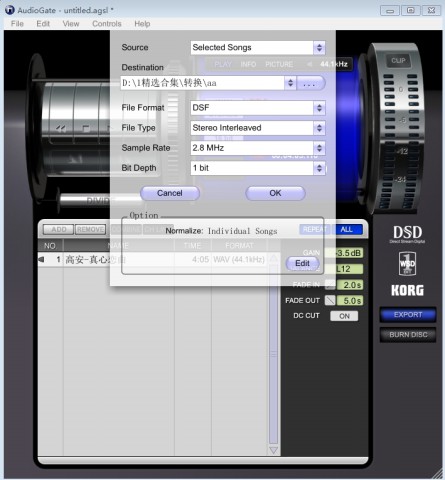Expand the Bit Depth 1 bit dropdown
The height and width of the screenshot is (480, 445).
(319, 168)
